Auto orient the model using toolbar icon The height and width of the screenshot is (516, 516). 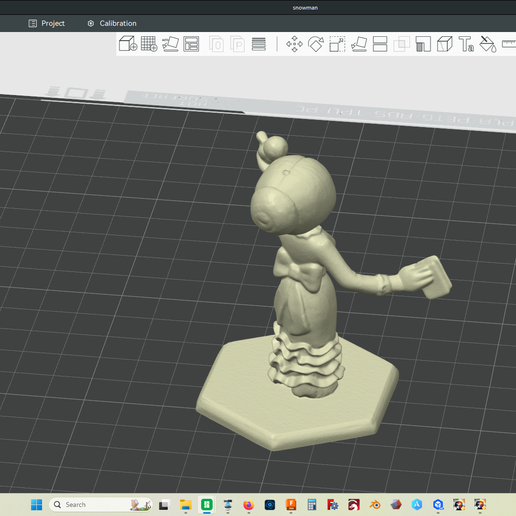coord(170,44)
